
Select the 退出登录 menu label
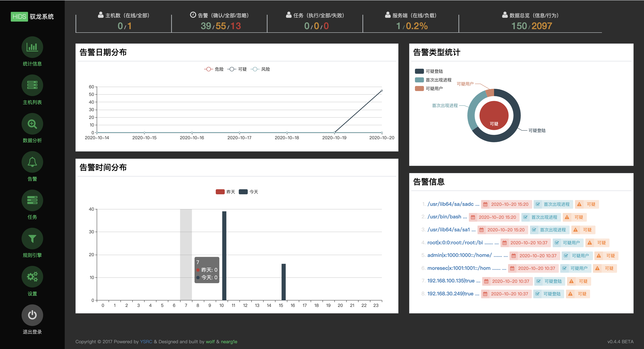coord(32,332)
